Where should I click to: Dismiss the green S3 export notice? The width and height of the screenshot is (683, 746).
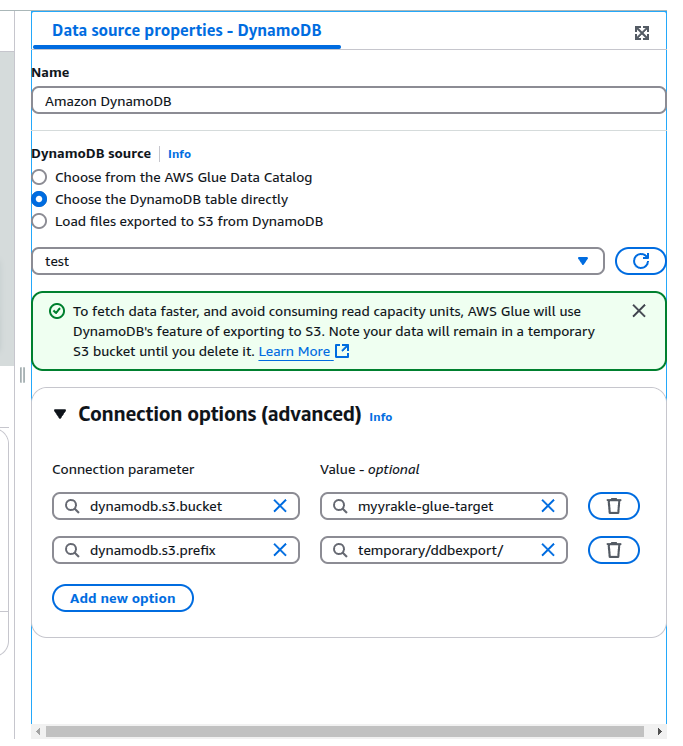639,311
